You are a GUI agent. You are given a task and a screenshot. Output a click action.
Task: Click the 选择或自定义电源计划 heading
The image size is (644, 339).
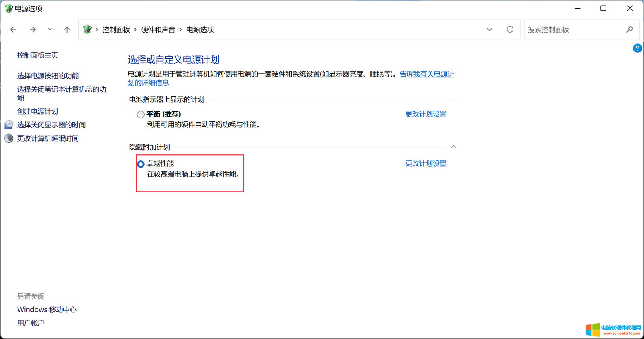pos(173,60)
